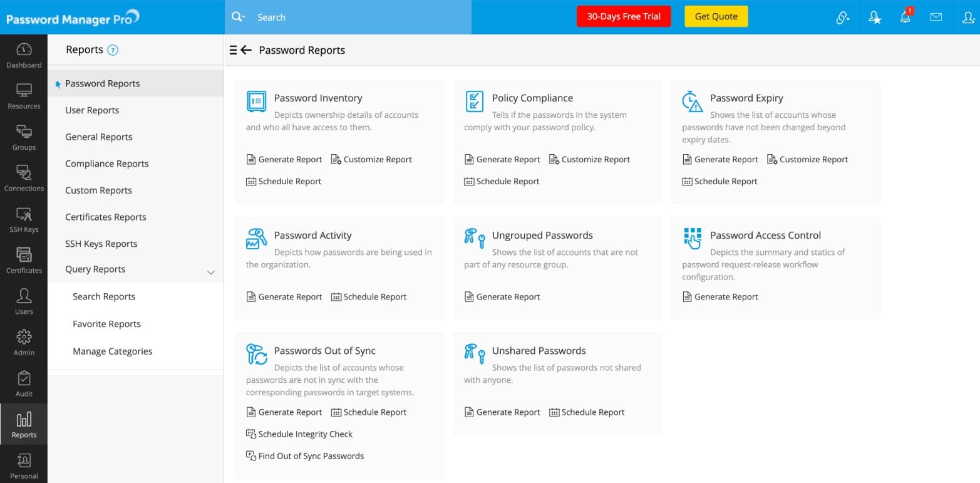
Task: Schedule Report for Unshared Passwords
Action: (x=587, y=412)
